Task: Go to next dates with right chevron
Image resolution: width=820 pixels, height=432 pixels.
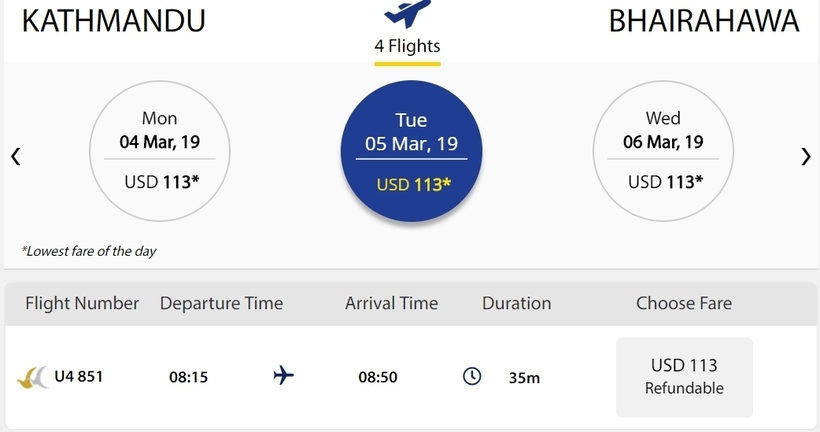Action: (805, 156)
